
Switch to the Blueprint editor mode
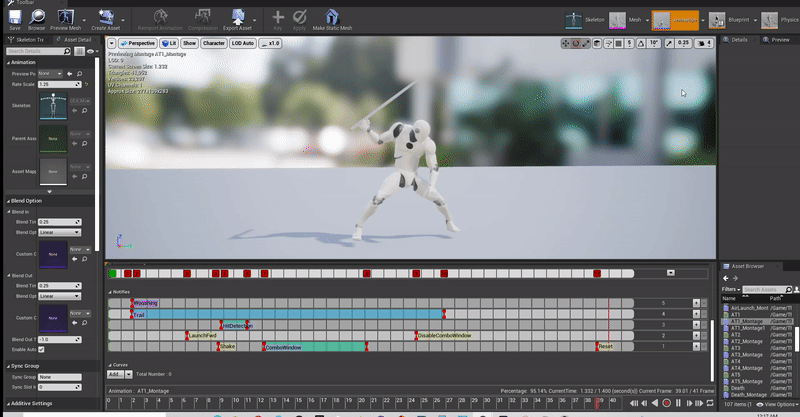pyautogui.click(x=730, y=20)
